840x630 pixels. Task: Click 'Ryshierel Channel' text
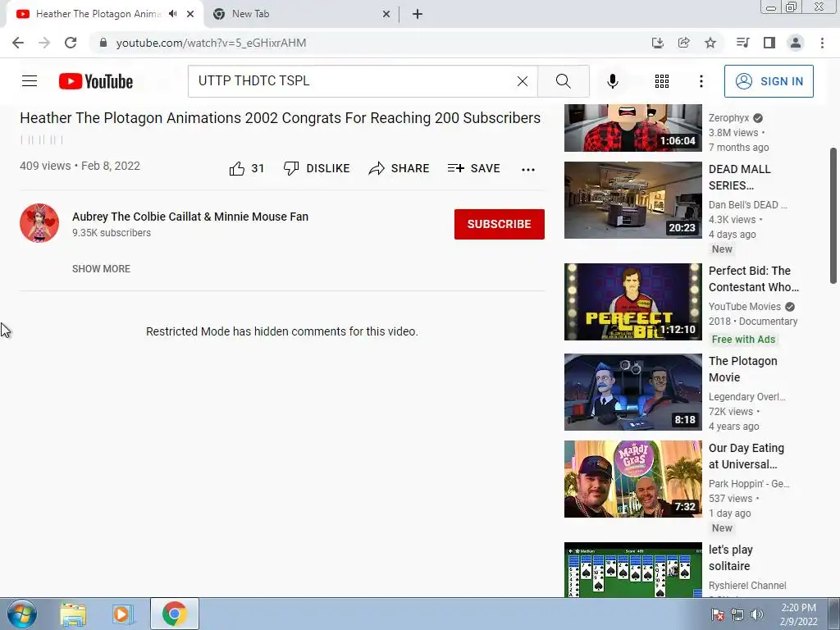tap(747, 586)
